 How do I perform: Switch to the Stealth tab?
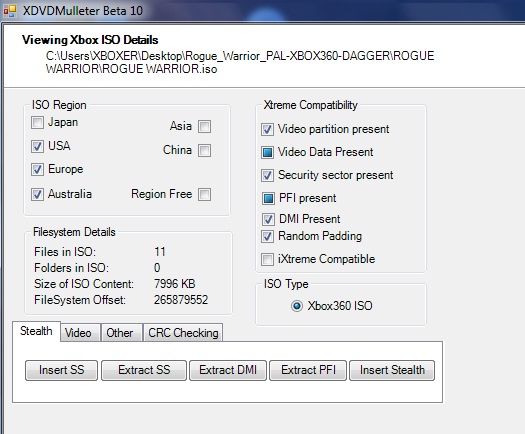point(36,331)
